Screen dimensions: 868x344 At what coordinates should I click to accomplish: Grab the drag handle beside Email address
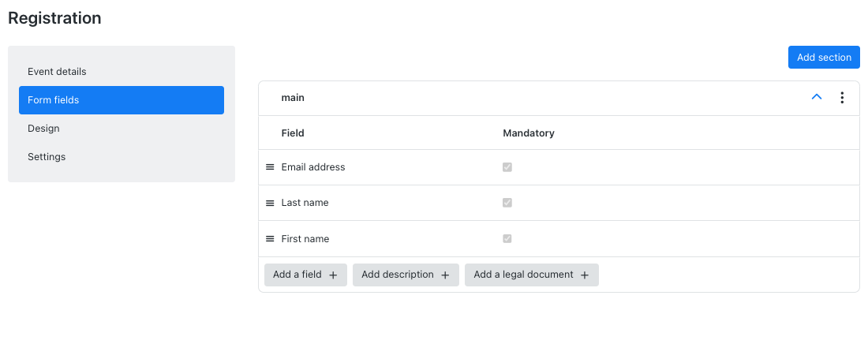coord(270,167)
